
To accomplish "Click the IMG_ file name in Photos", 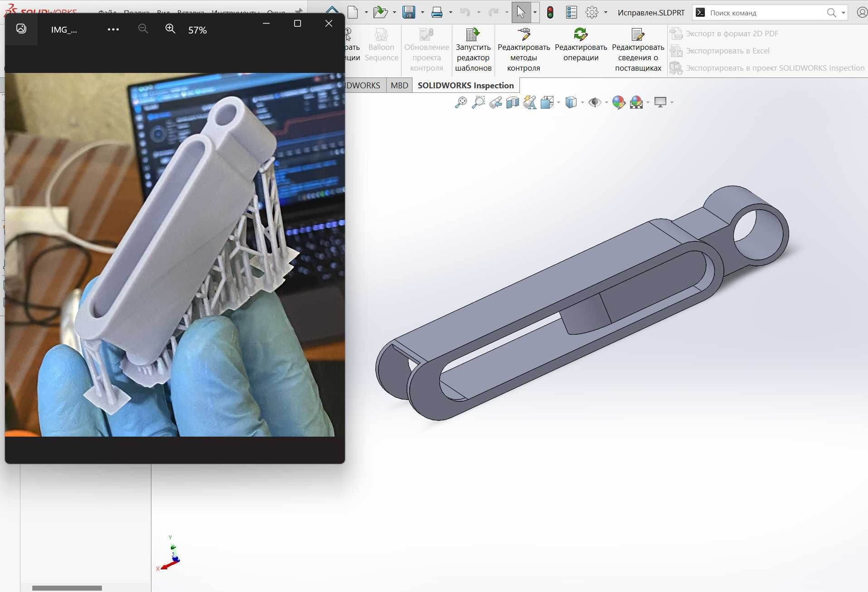I will tap(64, 30).
